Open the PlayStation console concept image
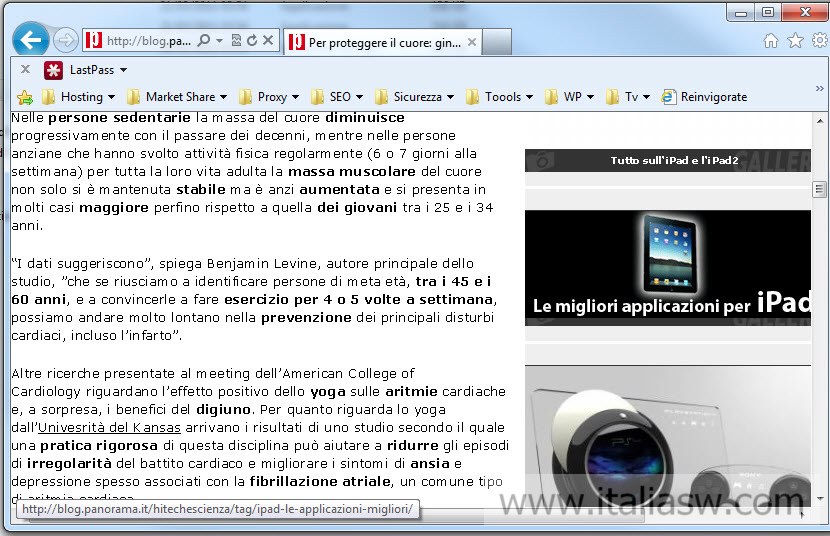Screen dimensions: 830x536 pyautogui.click(x=667, y=437)
